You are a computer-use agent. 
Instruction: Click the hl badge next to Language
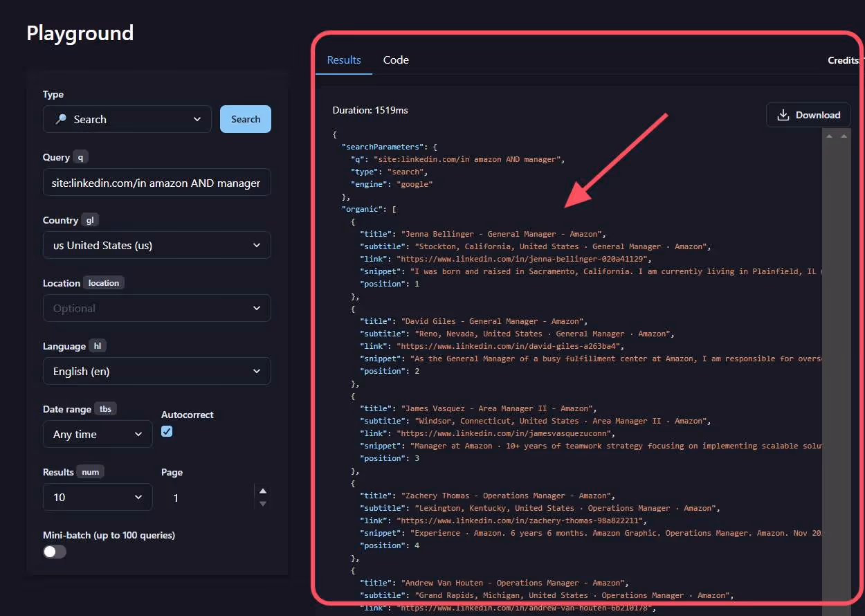tap(98, 345)
